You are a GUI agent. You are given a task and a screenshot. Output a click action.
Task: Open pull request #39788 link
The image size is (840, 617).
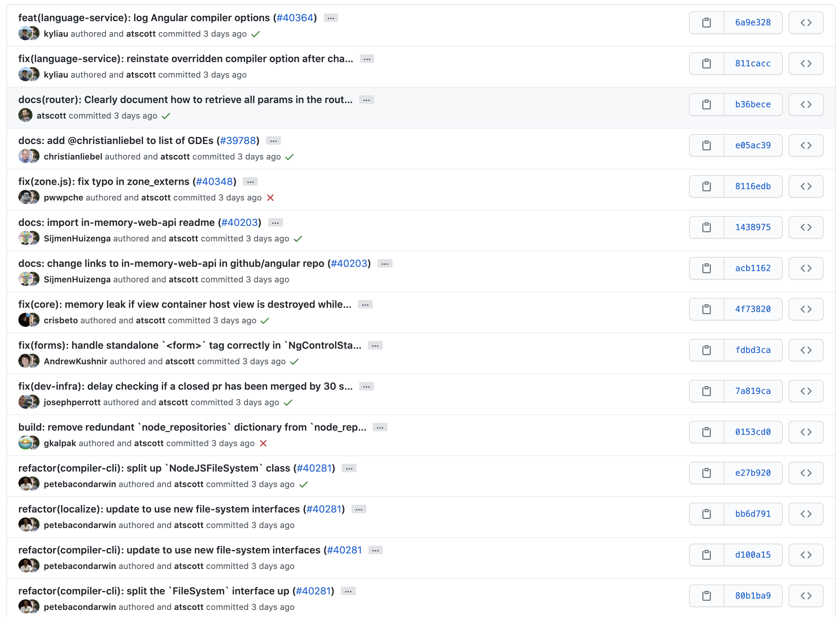238,141
